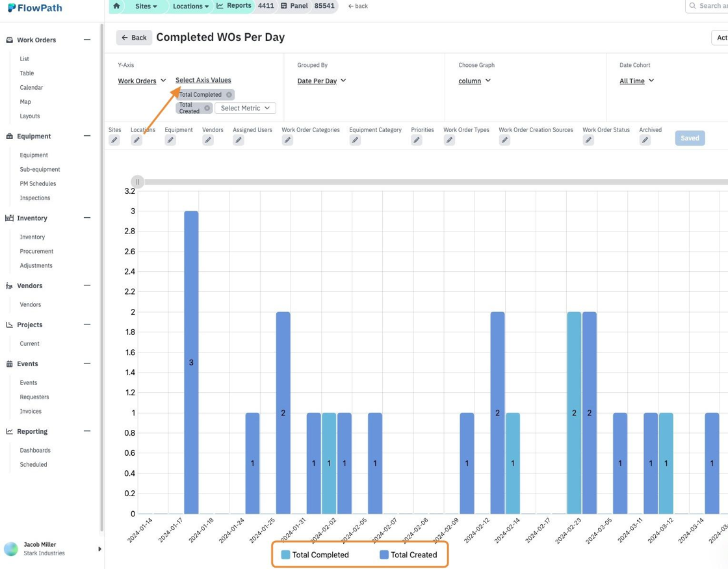
Task: Toggle Total Created series in legend
Action: click(x=409, y=555)
